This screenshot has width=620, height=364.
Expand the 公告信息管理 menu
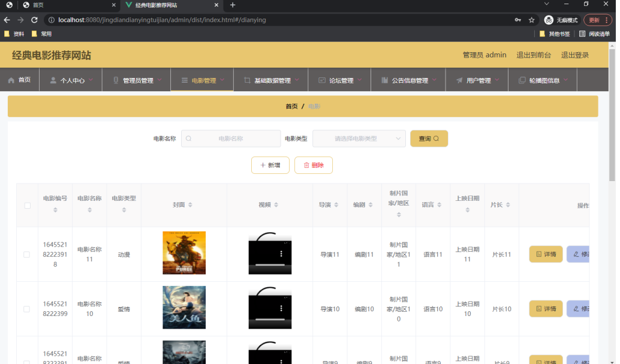pos(408,80)
